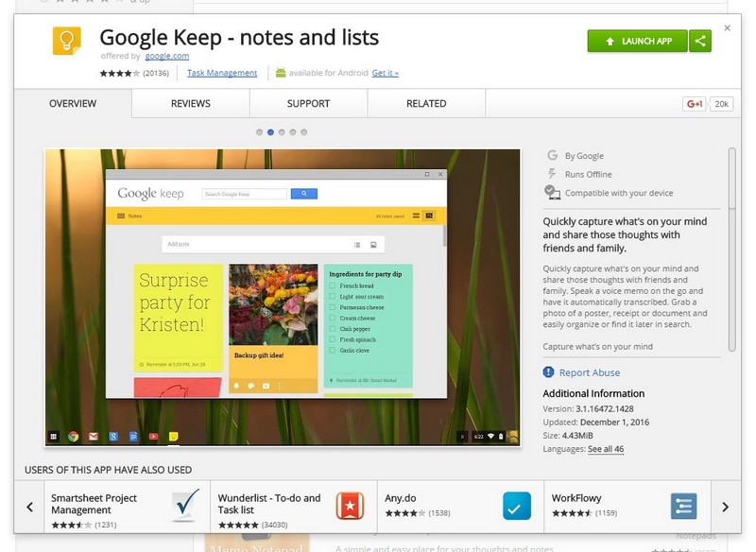Click the Search Google Keep field in screenshot
The image size is (756, 552).
pos(245,194)
